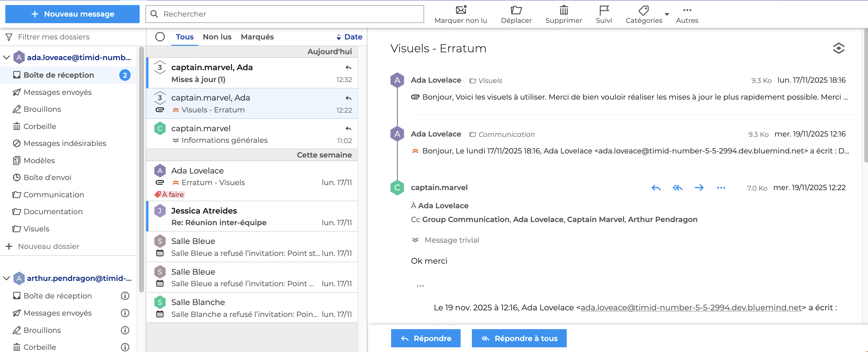
Task: Click info icon next to arthur's Corbeille
Action: 125,347
